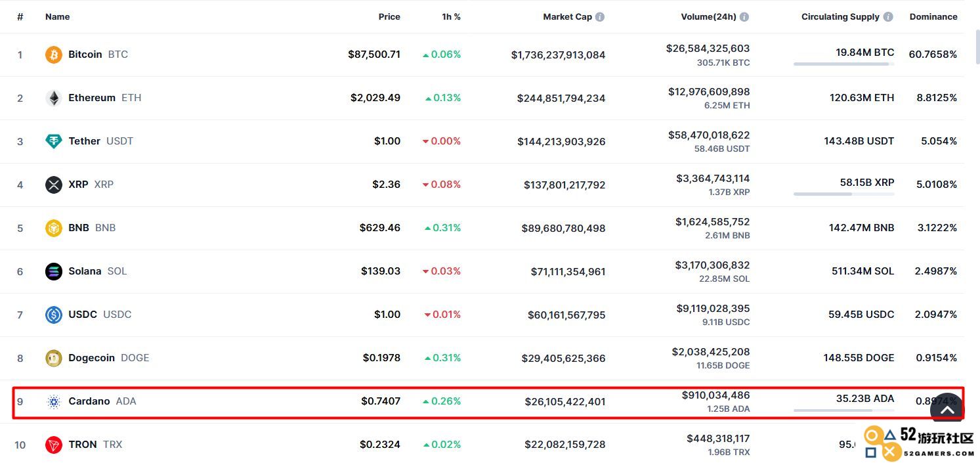980x465 pixels.
Task: Sort by the # rank column header
Action: 20,16
